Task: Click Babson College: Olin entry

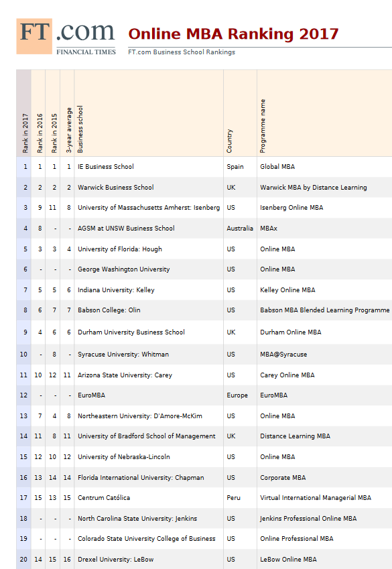Action: 109,310
